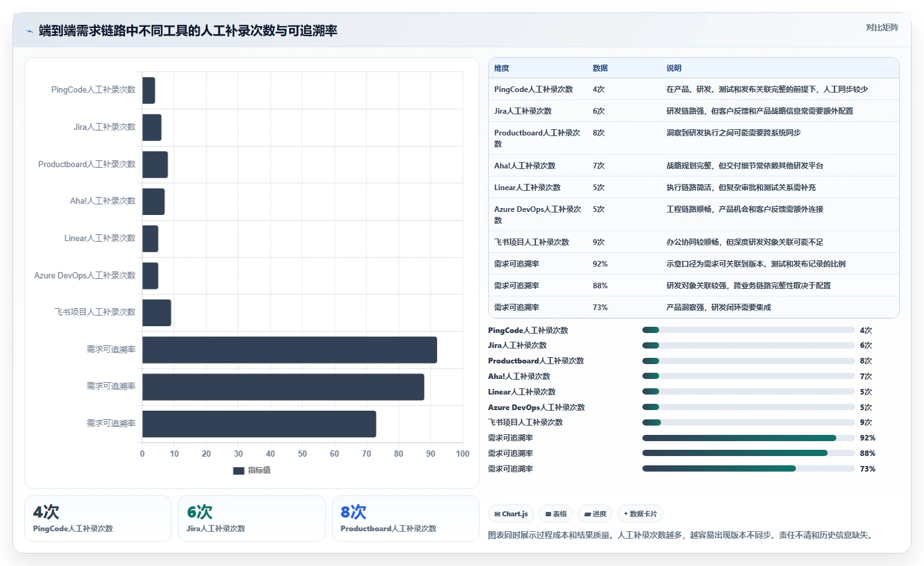Click the 88% value in the table
Image resolution: width=924 pixels, height=566 pixels.
tap(600, 286)
